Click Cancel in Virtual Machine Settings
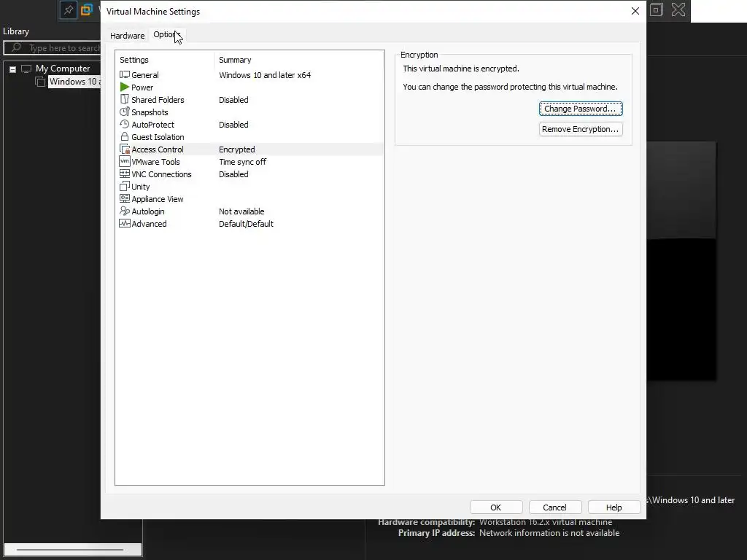 tap(554, 507)
